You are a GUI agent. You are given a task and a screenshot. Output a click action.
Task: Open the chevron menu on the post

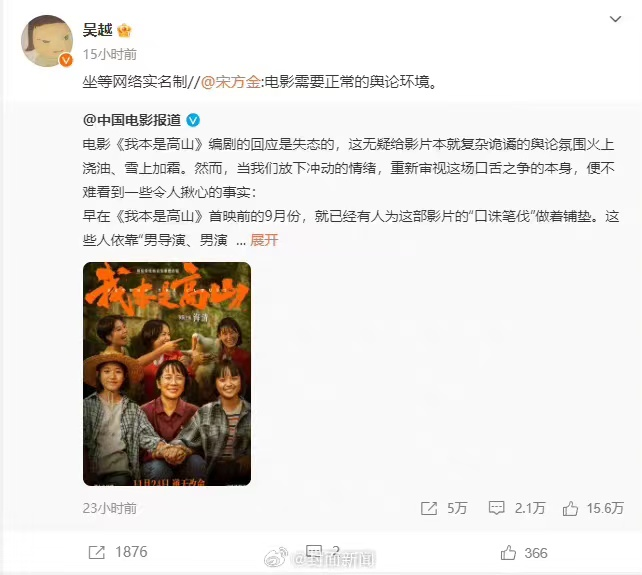click(x=615, y=19)
